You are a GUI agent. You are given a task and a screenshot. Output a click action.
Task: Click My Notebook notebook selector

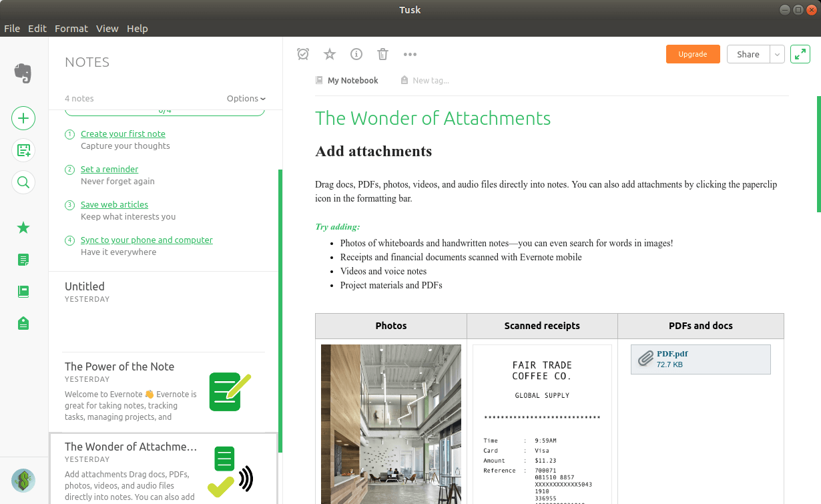[x=352, y=80]
